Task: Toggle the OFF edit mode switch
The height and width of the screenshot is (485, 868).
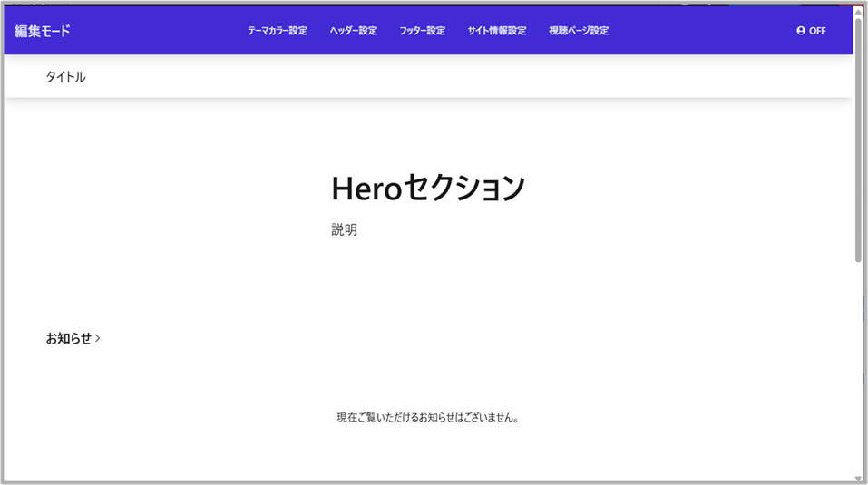Action: [x=817, y=31]
